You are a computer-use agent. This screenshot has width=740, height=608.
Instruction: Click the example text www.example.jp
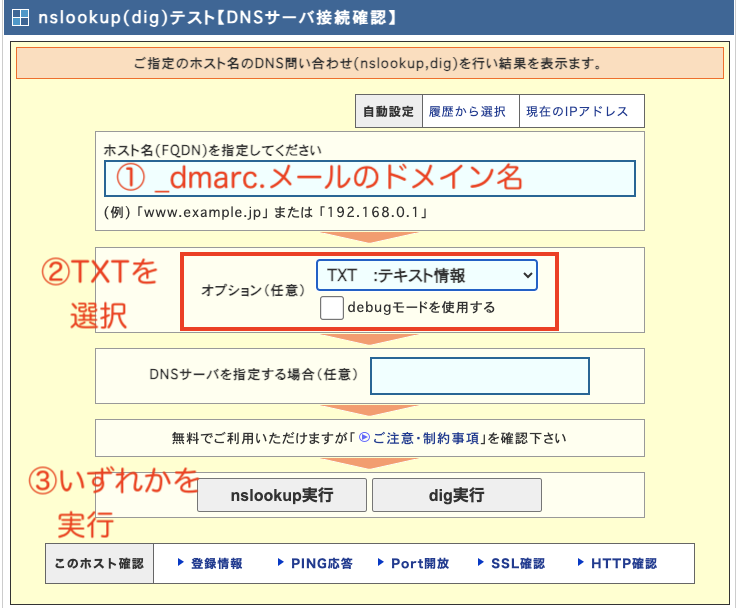(202, 212)
